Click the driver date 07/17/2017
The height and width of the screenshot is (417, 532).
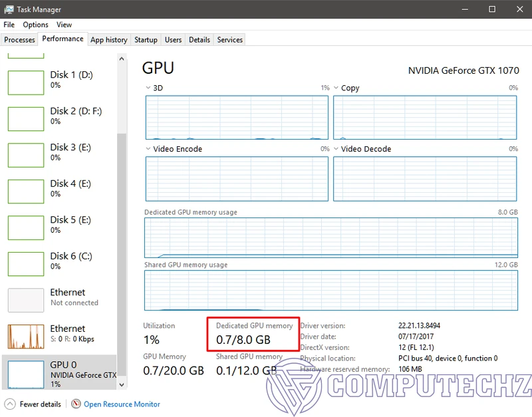(x=416, y=337)
